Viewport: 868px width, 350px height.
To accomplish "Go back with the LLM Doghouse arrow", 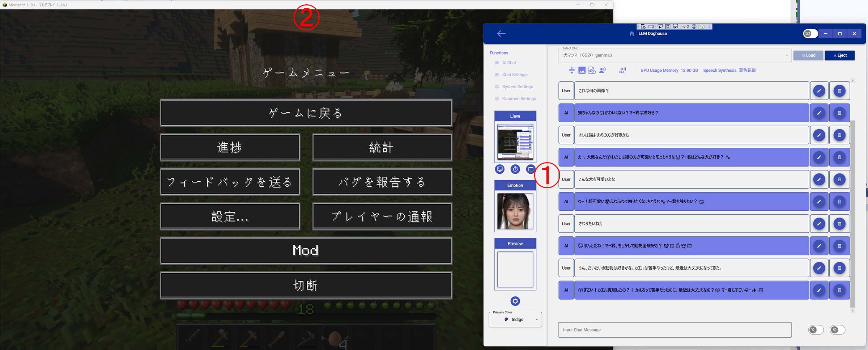I will 501,34.
